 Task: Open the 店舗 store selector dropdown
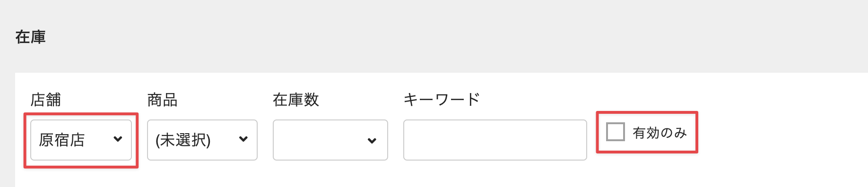click(81, 140)
